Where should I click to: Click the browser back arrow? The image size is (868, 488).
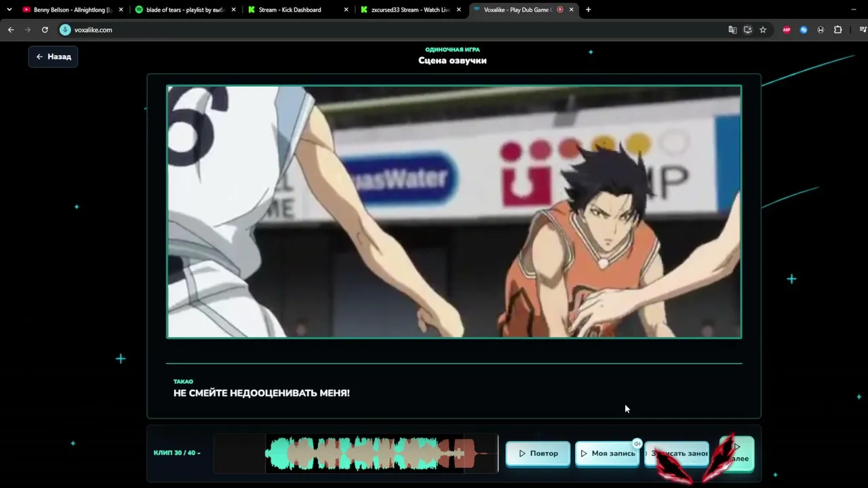tap(11, 30)
